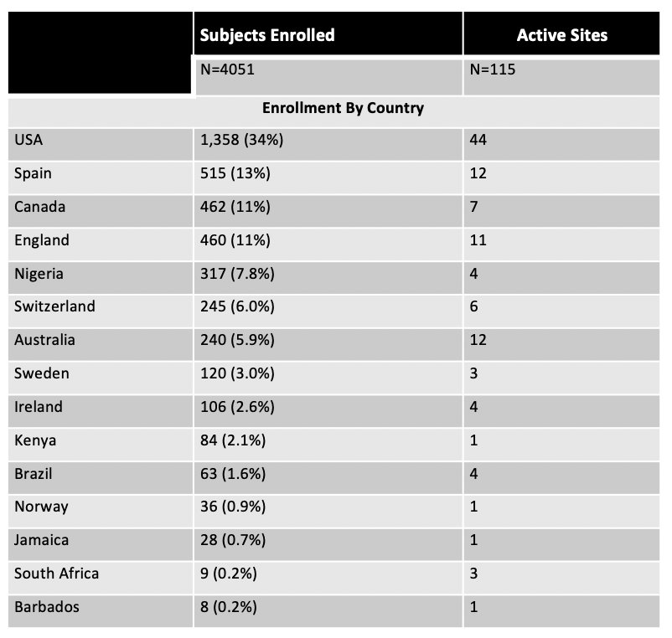Select Barbados 8 (0.2%) enrollment cell
Screen dimensions: 672x638
pyautogui.click(x=328, y=611)
